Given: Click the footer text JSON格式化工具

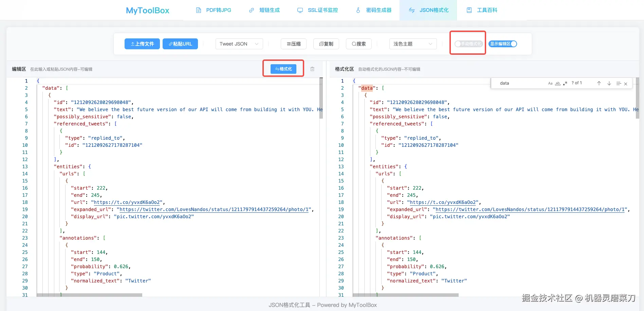Looking at the screenshot, I should [290, 305].
